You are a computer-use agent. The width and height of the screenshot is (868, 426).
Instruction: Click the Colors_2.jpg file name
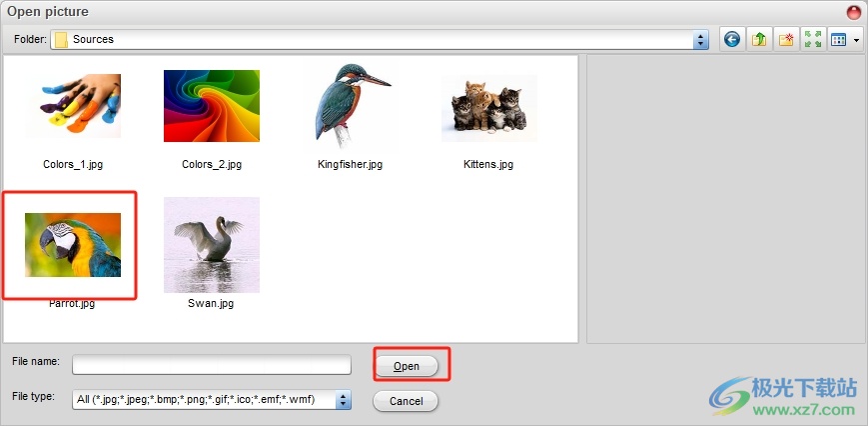point(212,165)
